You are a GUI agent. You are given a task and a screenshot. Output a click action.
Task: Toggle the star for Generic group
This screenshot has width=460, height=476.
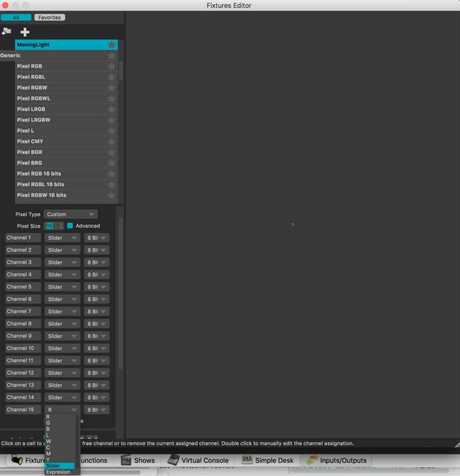[111, 56]
